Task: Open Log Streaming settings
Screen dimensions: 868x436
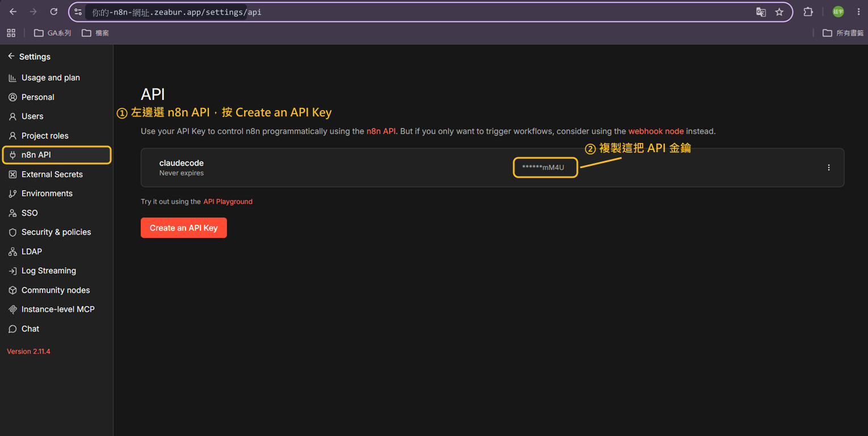Action: click(49, 271)
